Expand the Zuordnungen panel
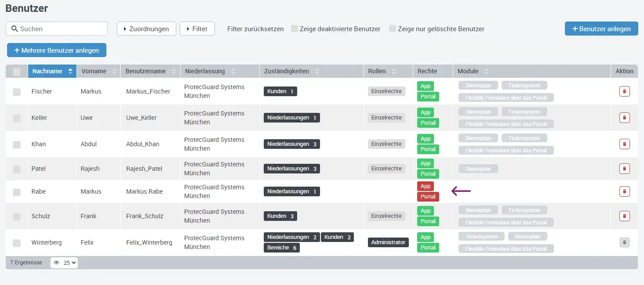 click(146, 29)
